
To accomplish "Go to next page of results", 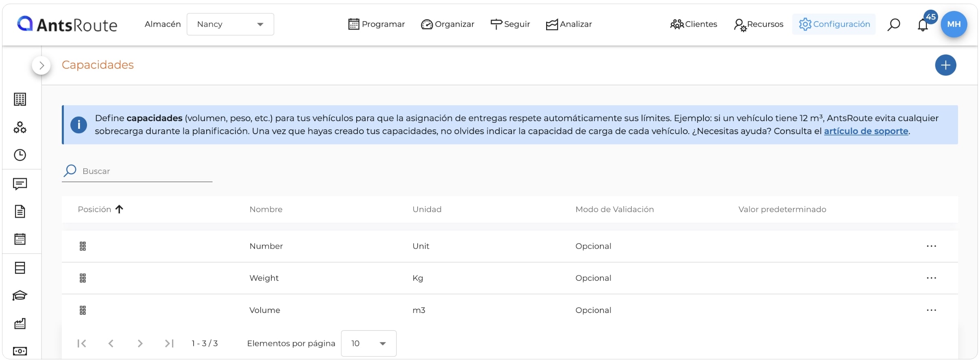I will click(140, 343).
